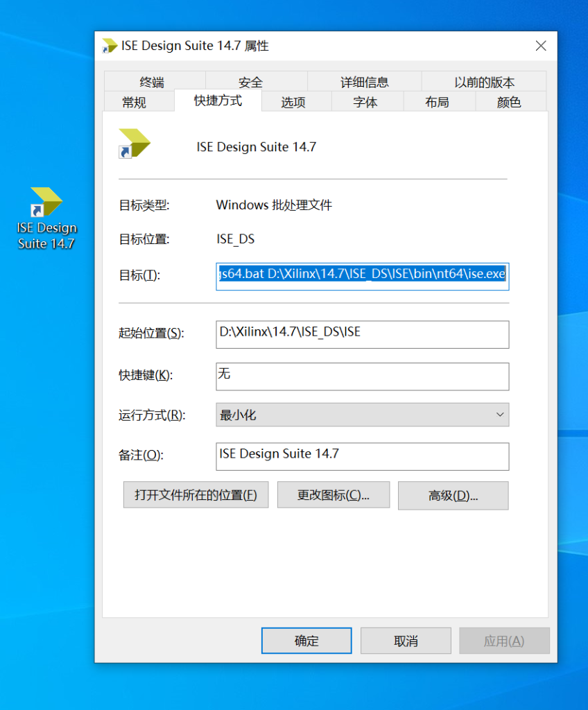Open the 颜色 tab

[x=509, y=102]
